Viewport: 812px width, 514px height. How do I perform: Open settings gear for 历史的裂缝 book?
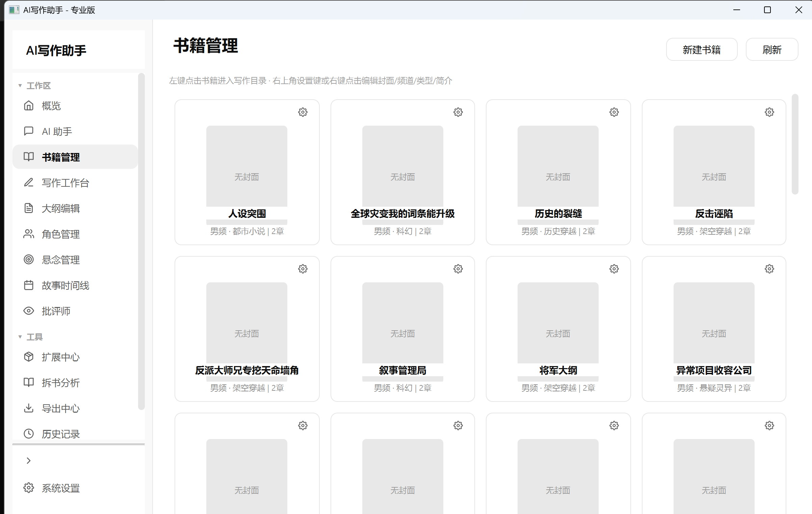pos(614,112)
